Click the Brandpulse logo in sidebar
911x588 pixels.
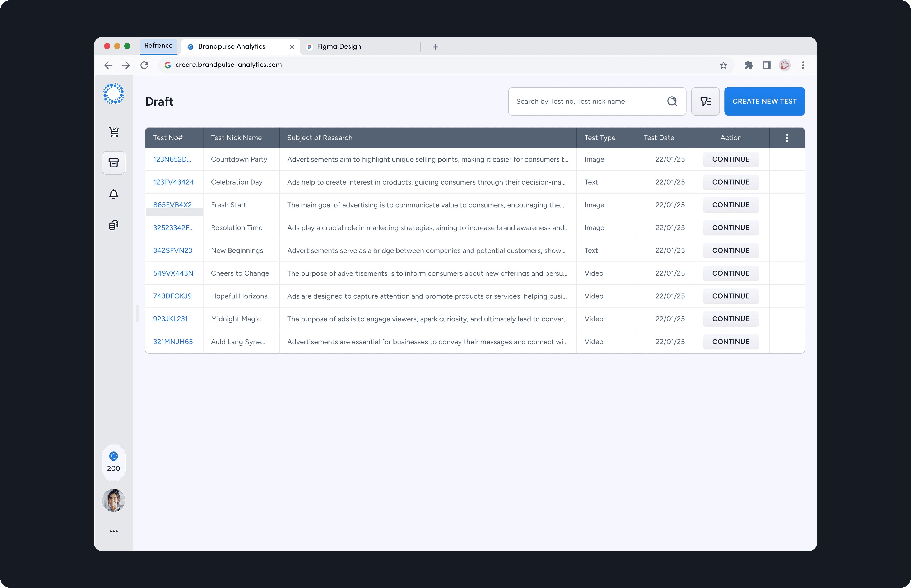coord(113,93)
